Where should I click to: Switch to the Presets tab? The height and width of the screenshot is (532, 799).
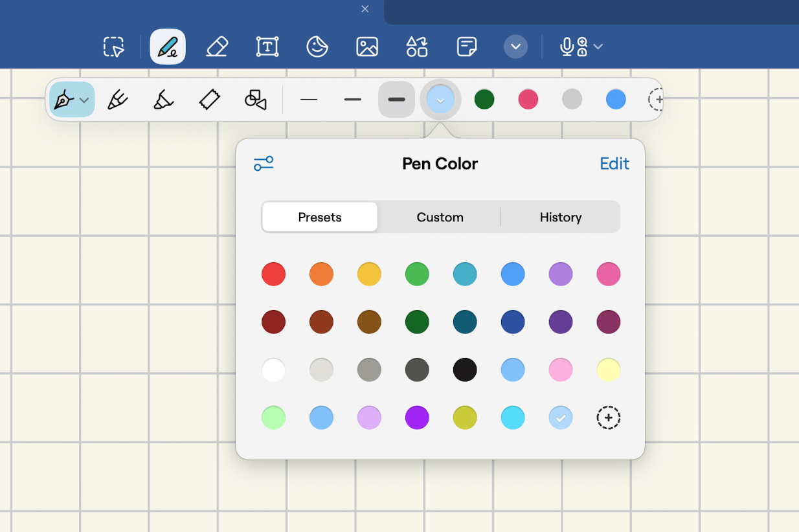pyautogui.click(x=320, y=217)
